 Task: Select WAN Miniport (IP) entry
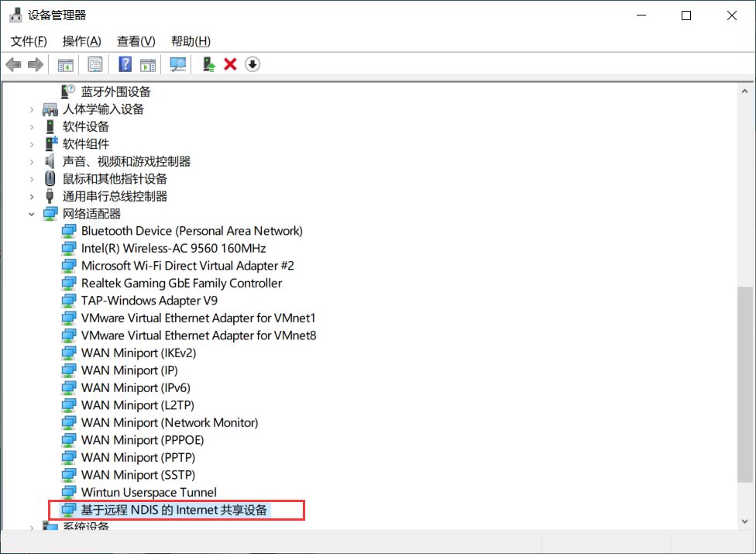[x=129, y=370]
